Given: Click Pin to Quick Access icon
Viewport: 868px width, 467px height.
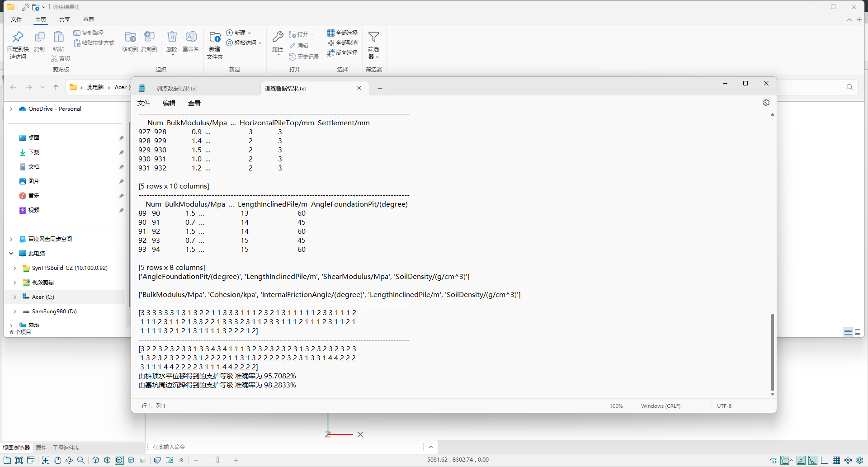Looking at the screenshot, I should pyautogui.click(x=18, y=41).
